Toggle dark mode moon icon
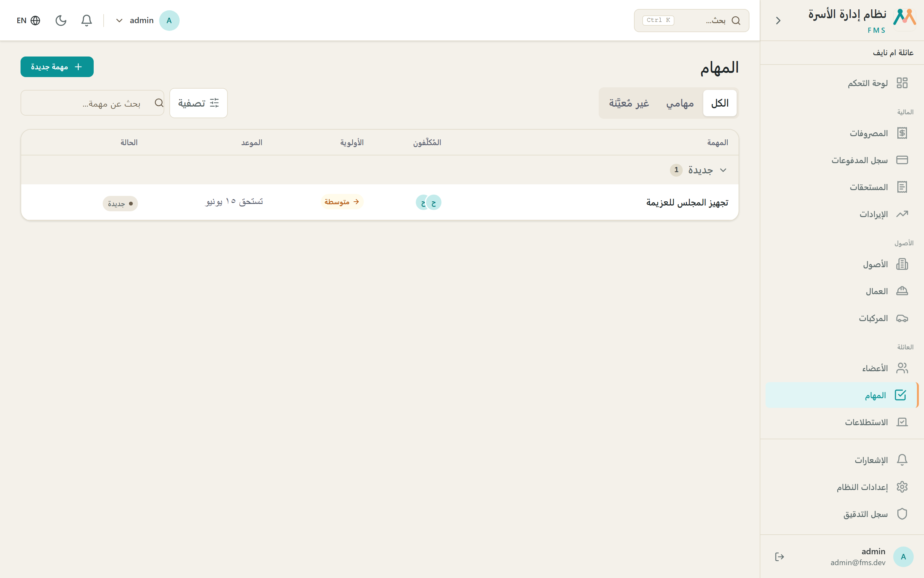 tap(61, 20)
